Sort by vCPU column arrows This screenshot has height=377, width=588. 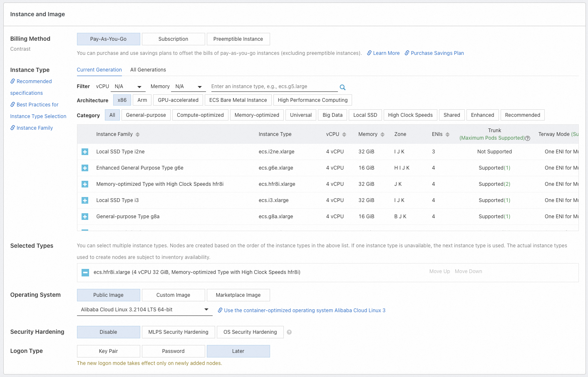(344, 134)
